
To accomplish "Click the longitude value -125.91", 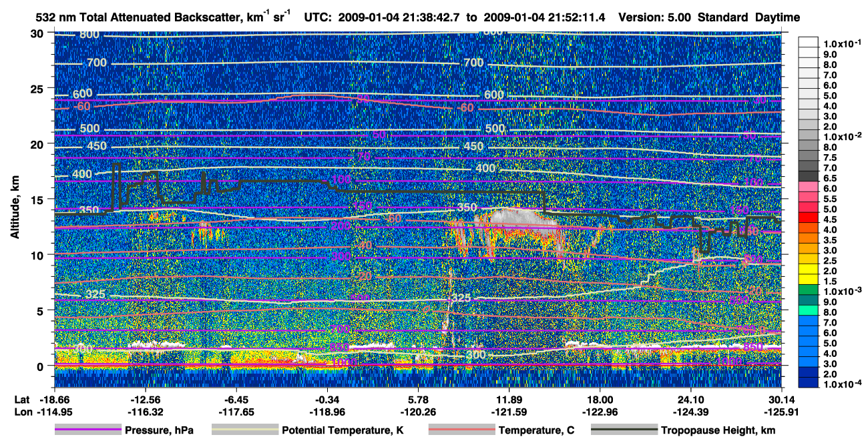I will 783,412.
